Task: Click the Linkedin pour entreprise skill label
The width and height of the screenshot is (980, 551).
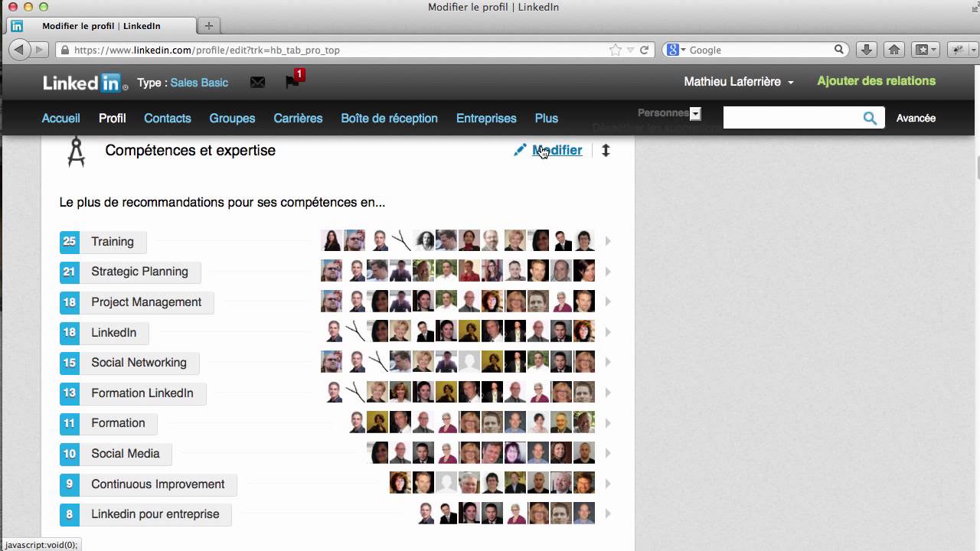Action: 155,514
